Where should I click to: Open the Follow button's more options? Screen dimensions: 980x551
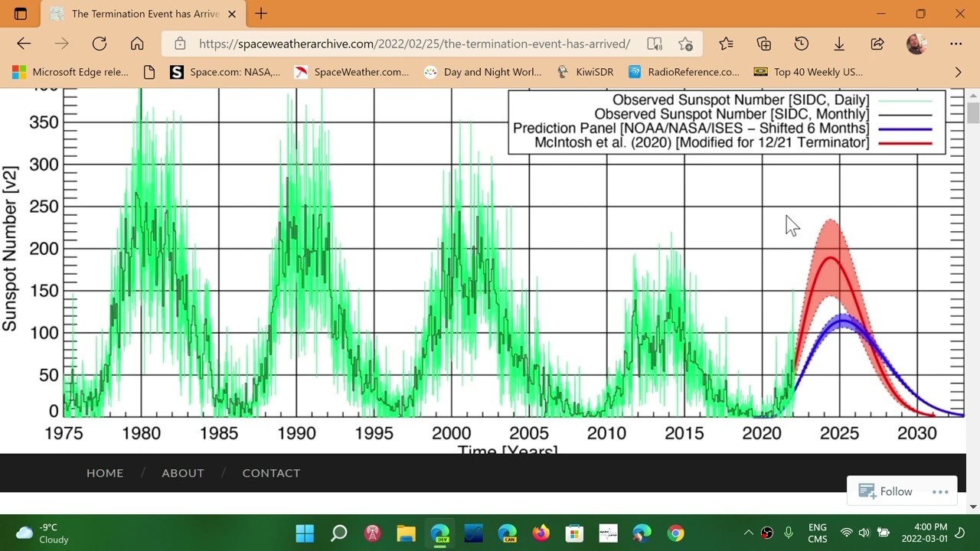tap(940, 491)
